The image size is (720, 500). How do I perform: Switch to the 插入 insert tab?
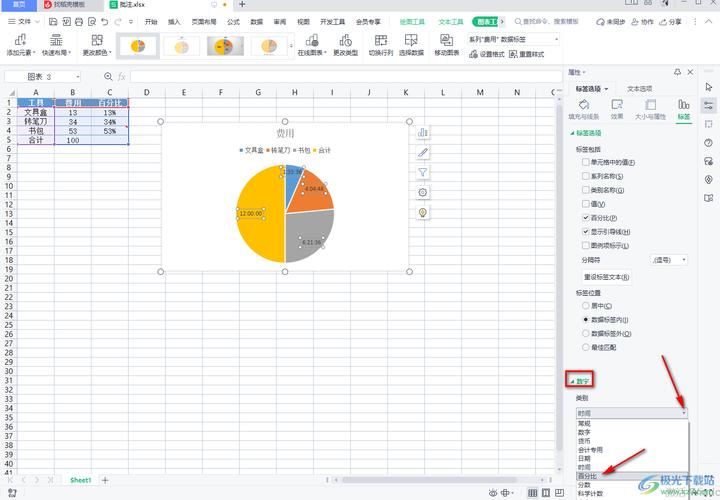[x=174, y=22]
